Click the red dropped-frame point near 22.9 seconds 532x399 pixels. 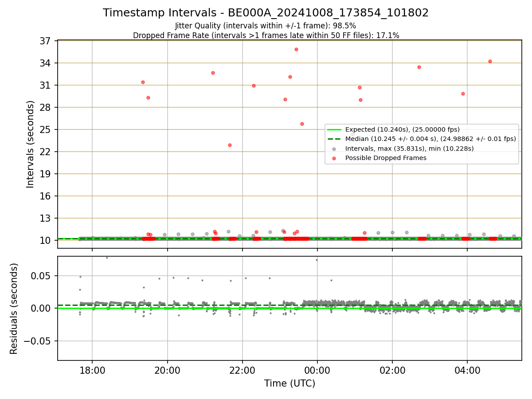point(230,145)
